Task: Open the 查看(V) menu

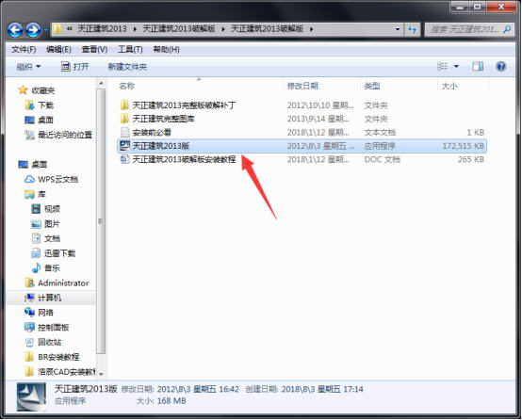Action: point(94,50)
